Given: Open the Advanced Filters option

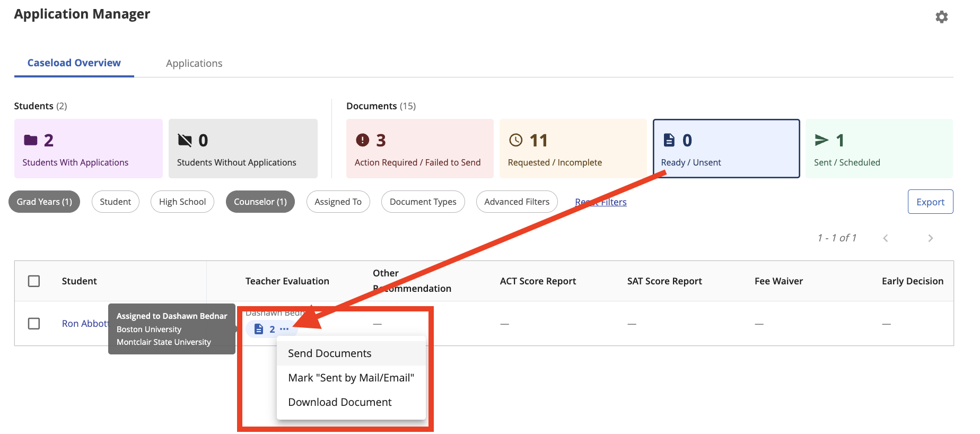Looking at the screenshot, I should coord(517,202).
